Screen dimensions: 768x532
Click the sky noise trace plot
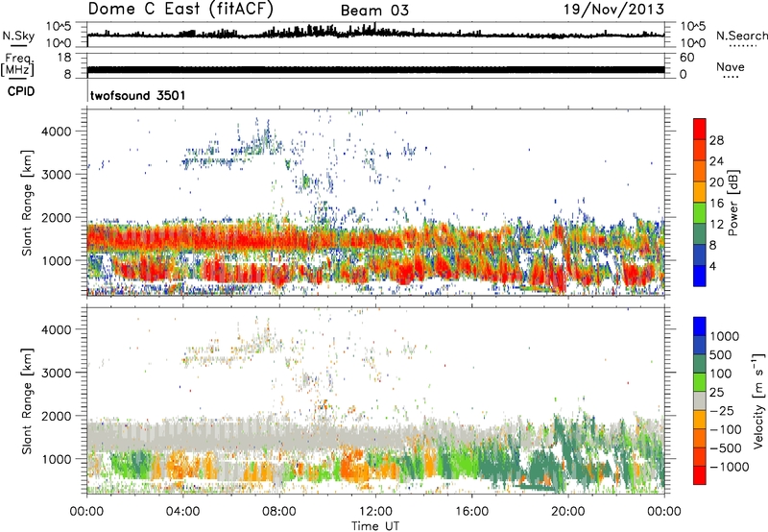click(375, 34)
